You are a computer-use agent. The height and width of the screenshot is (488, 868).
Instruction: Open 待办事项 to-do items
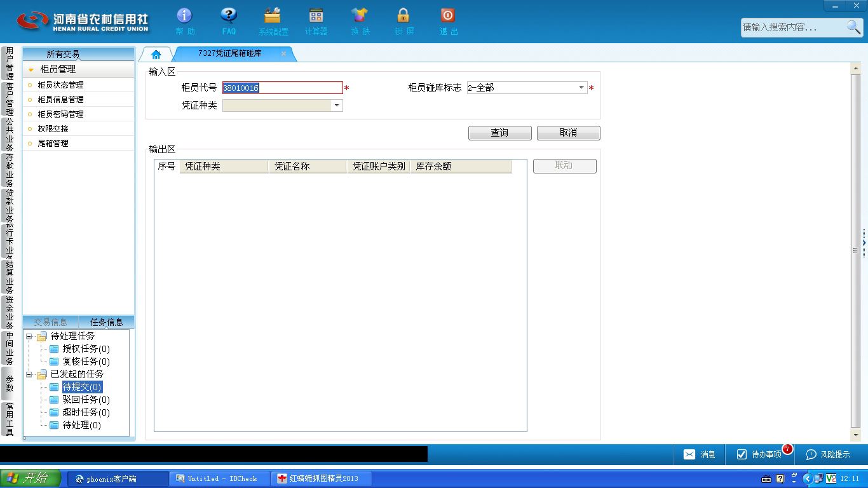759,454
